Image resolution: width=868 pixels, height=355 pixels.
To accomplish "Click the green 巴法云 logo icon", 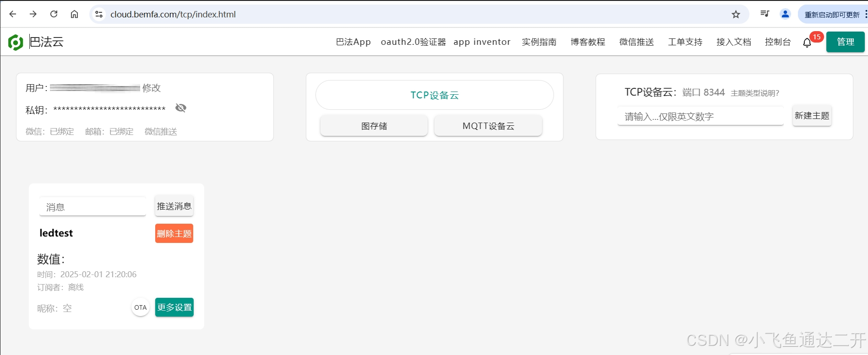I will tap(16, 42).
